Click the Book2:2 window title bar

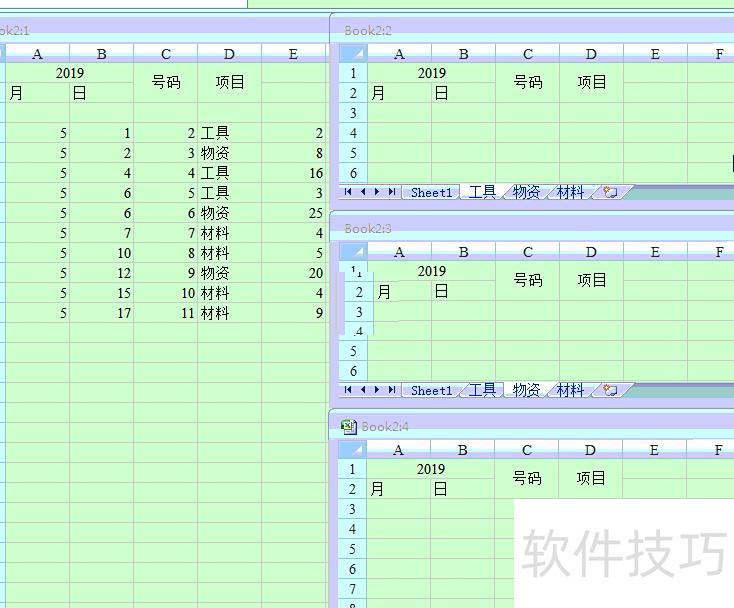click(532, 31)
